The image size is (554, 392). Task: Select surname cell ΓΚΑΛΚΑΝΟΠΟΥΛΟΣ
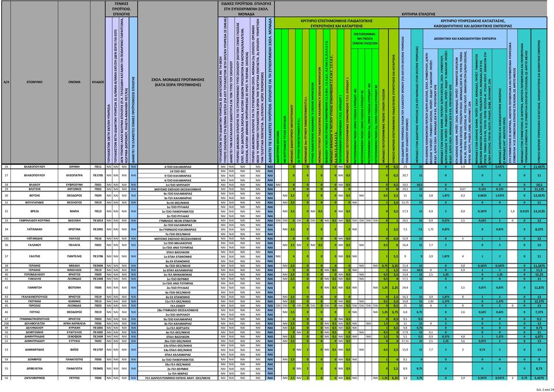(x=34, y=297)
